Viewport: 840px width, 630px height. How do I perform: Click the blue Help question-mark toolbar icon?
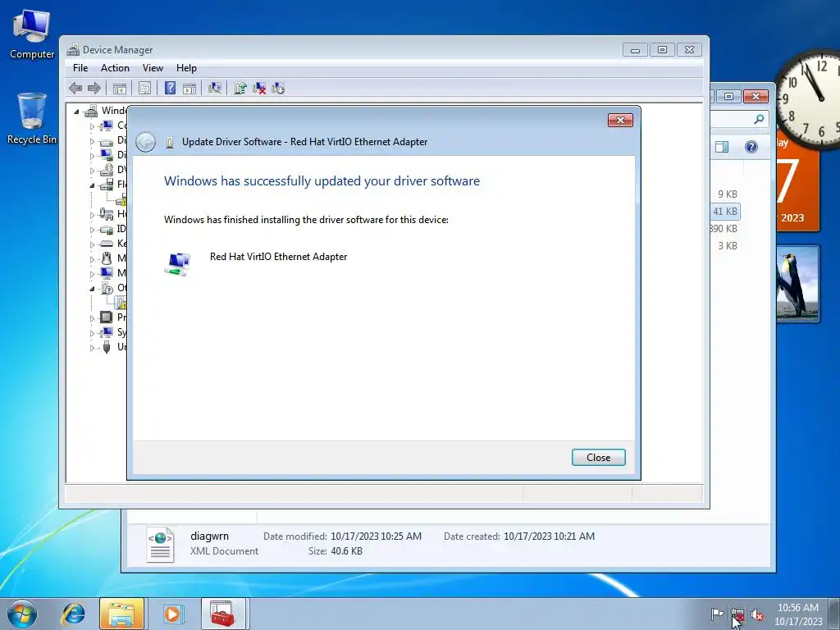pyautogui.click(x=170, y=88)
